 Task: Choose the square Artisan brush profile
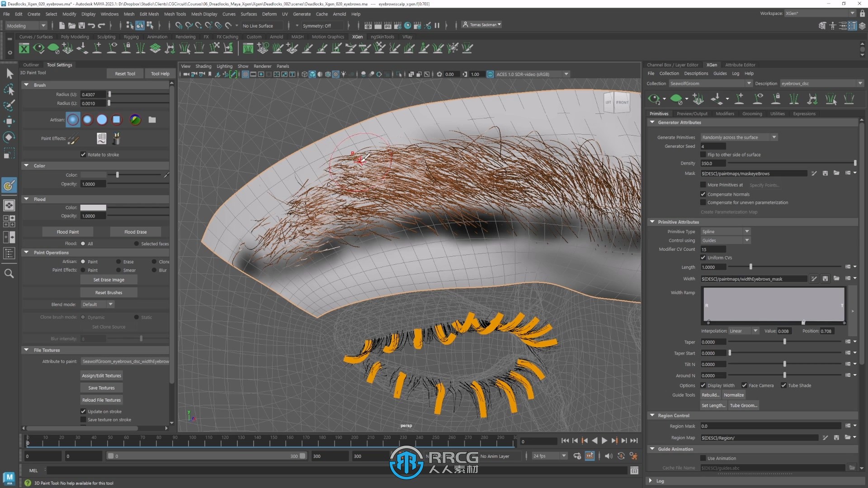point(117,120)
